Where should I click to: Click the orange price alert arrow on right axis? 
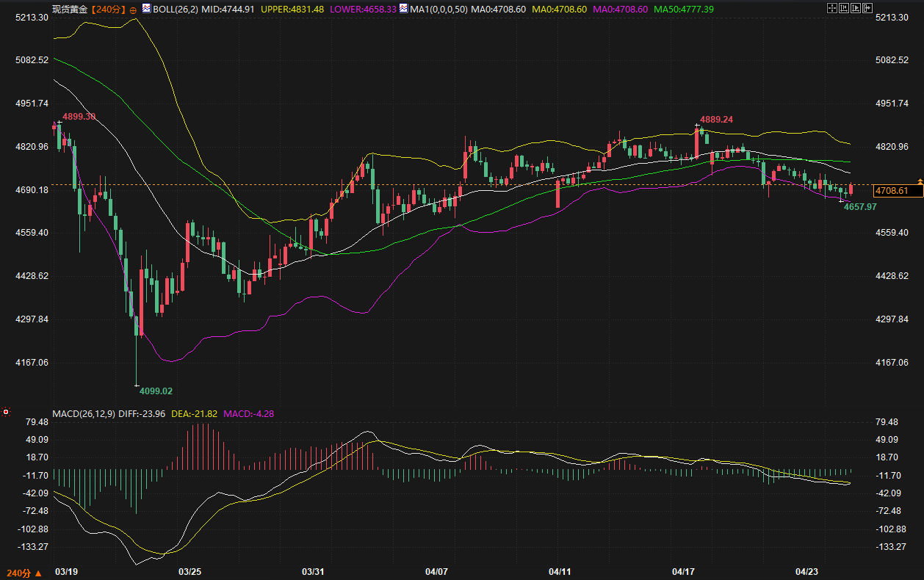pos(919,181)
